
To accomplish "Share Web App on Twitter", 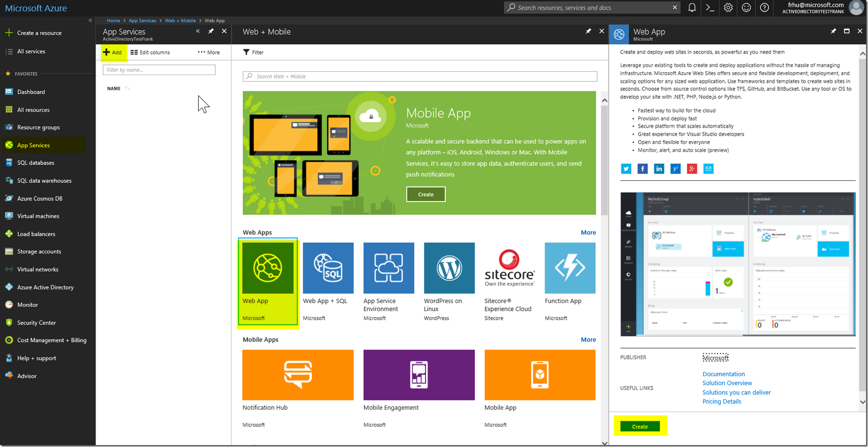I will click(626, 169).
